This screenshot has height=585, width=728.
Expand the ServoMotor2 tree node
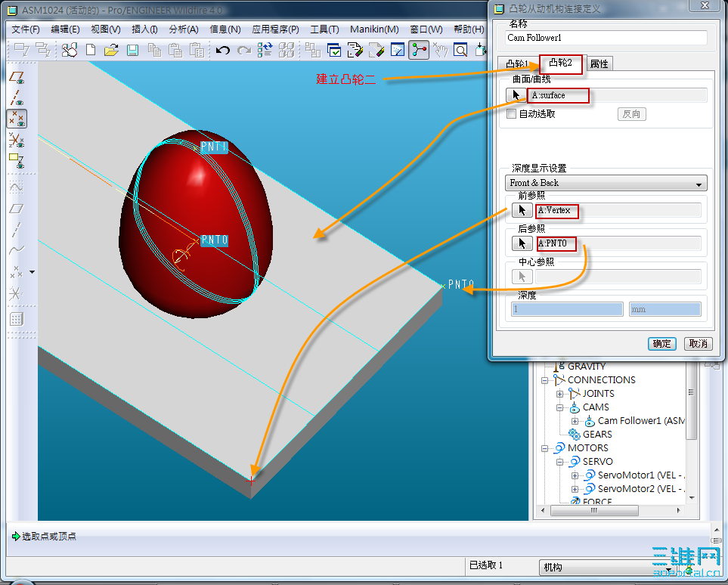(575, 489)
